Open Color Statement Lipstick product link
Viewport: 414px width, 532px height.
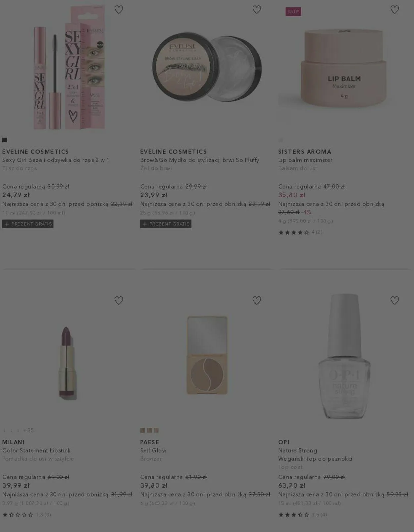pyautogui.click(x=36, y=450)
